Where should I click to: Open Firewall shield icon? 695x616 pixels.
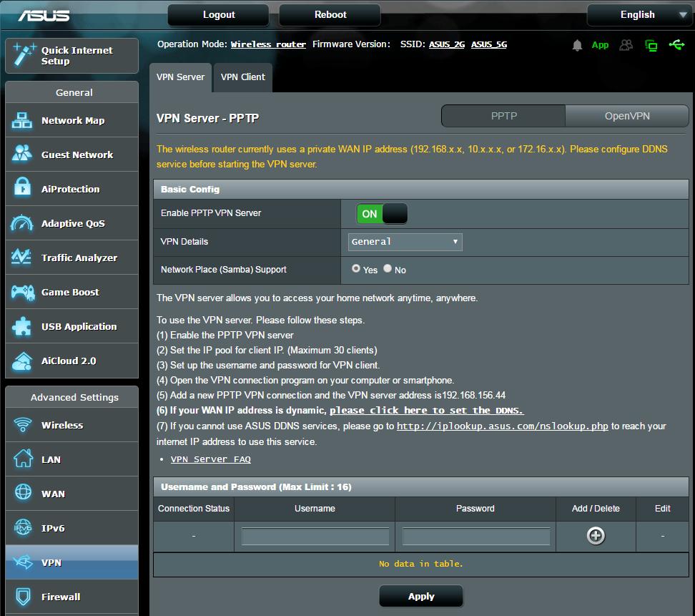[23, 597]
